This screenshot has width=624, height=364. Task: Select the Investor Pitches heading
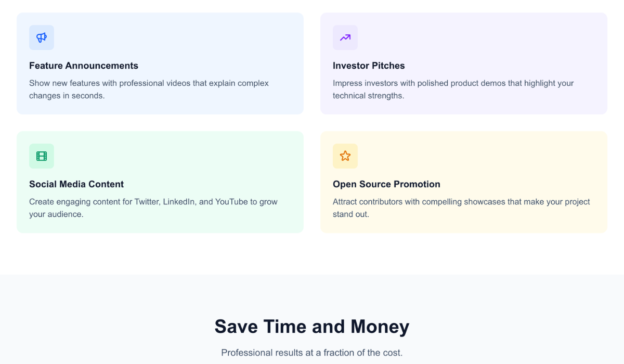369,66
